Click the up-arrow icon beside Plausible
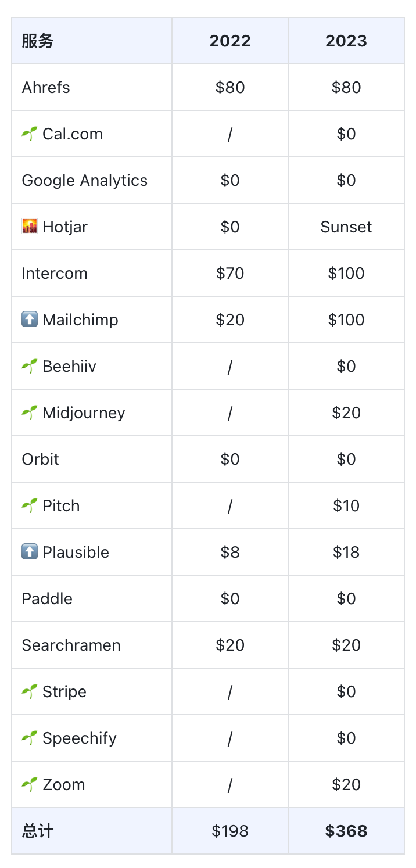The height and width of the screenshot is (868, 416). point(30,552)
